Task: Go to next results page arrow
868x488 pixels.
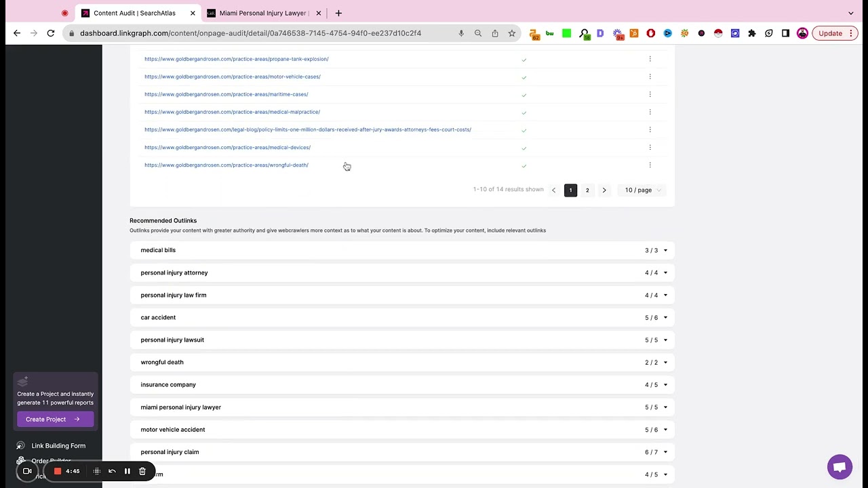Action: tap(604, 190)
